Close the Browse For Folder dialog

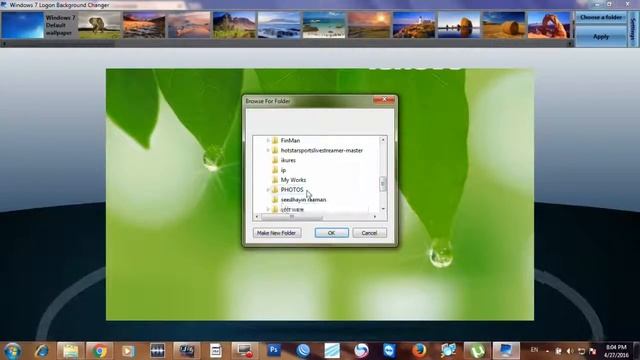pyautogui.click(x=384, y=100)
